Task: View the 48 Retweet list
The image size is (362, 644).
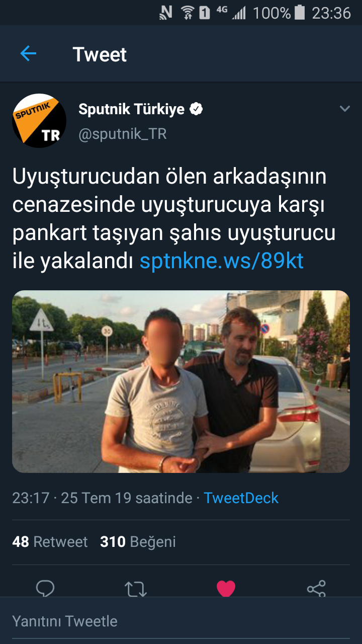Action: pyautogui.click(x=50, y=542)
